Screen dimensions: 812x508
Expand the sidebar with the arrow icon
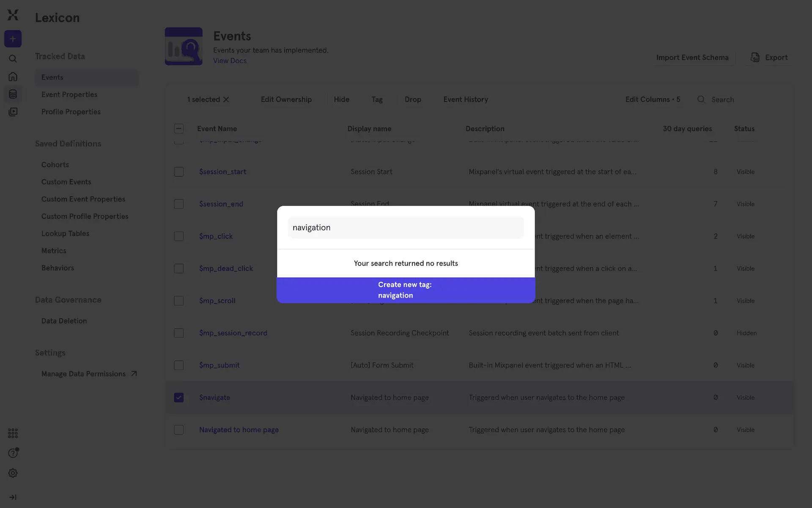point(13,497)
